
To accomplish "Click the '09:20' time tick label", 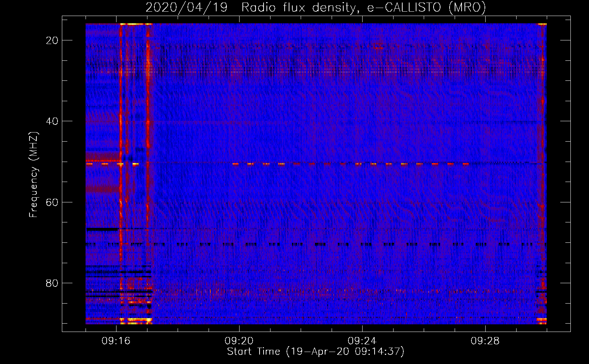I will pos(239,341).
